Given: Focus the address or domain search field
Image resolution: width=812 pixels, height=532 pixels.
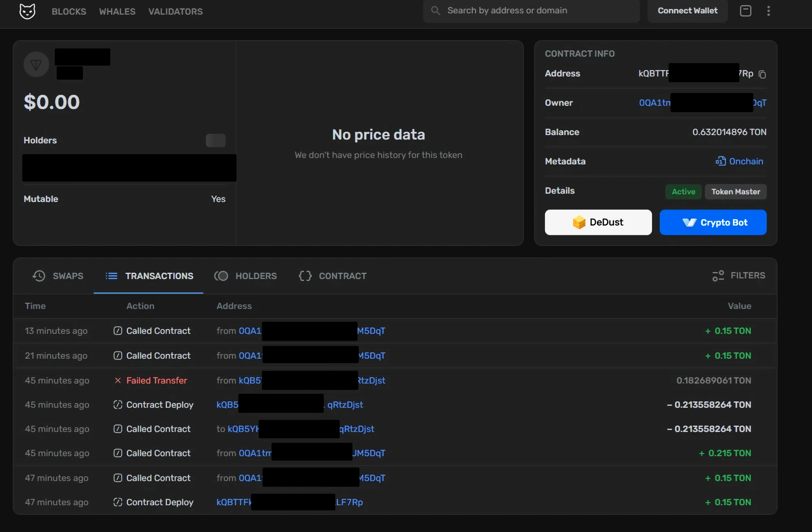Looking at the screenshot, I should click(531, 11).
